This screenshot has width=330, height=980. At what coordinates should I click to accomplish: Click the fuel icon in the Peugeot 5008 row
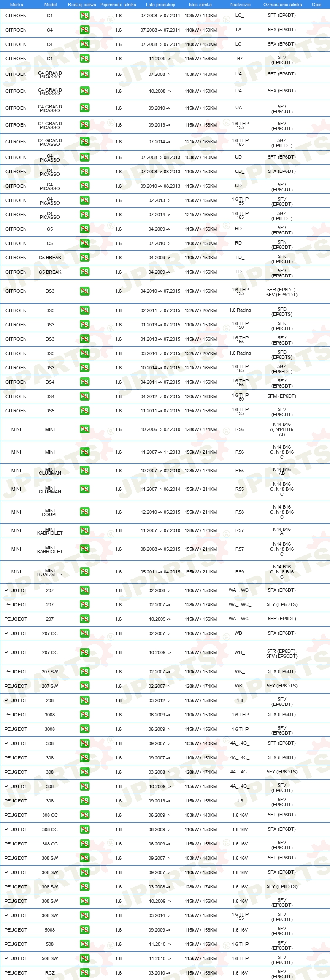tap(84, 930)
